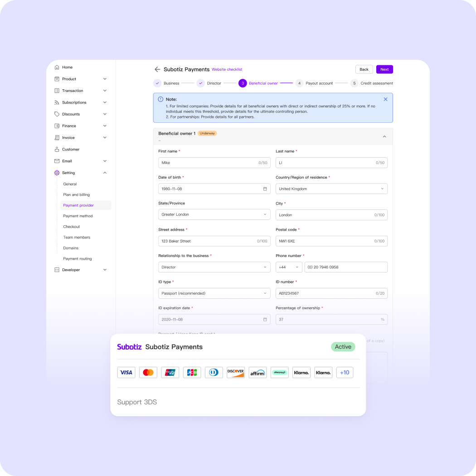Select the Klarna payment icon
476x476 pixels.
point(301,372)
